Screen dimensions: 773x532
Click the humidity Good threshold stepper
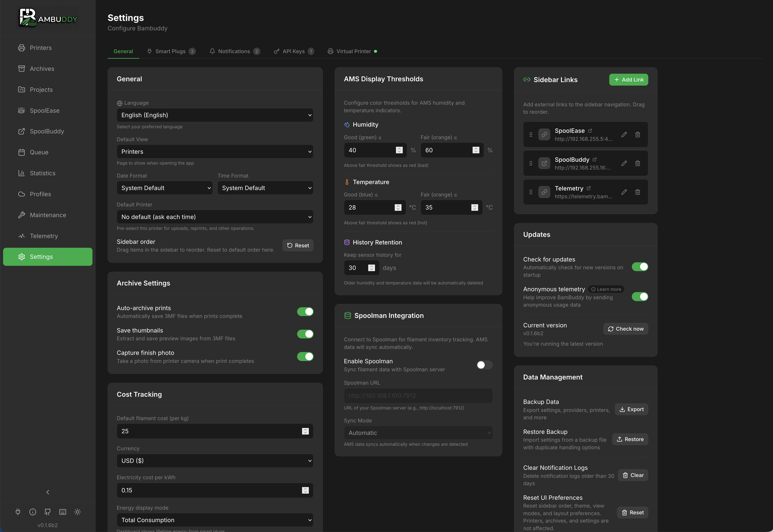399,150
